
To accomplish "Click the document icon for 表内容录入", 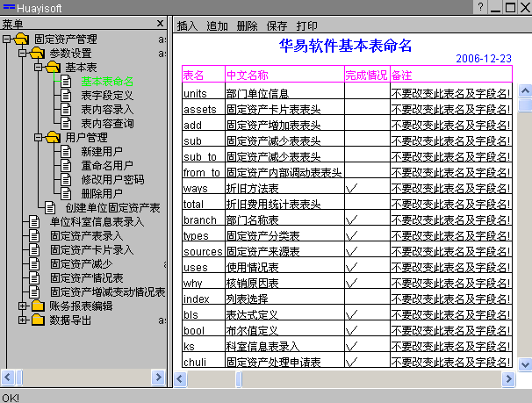I will click(x=66, y=109).
